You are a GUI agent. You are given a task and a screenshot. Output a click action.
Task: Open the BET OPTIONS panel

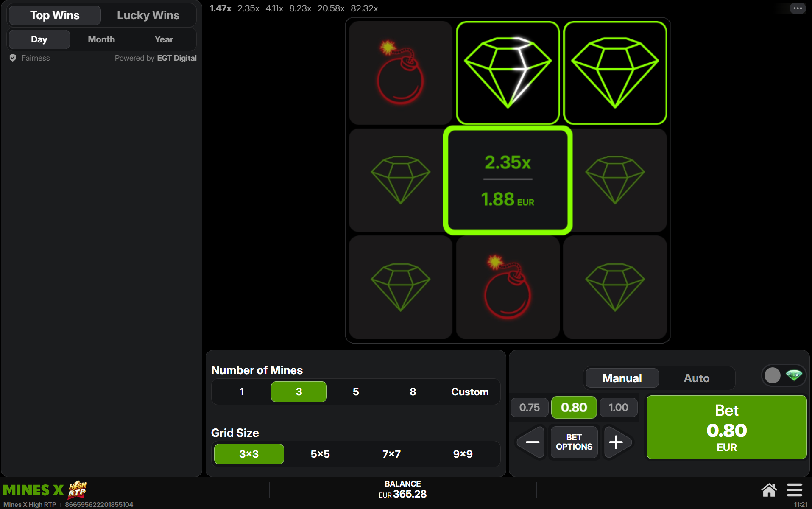point(574,442)
